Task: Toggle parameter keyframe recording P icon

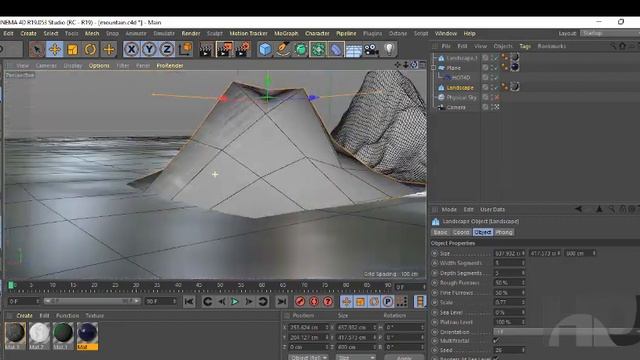Action: [387, 302]
